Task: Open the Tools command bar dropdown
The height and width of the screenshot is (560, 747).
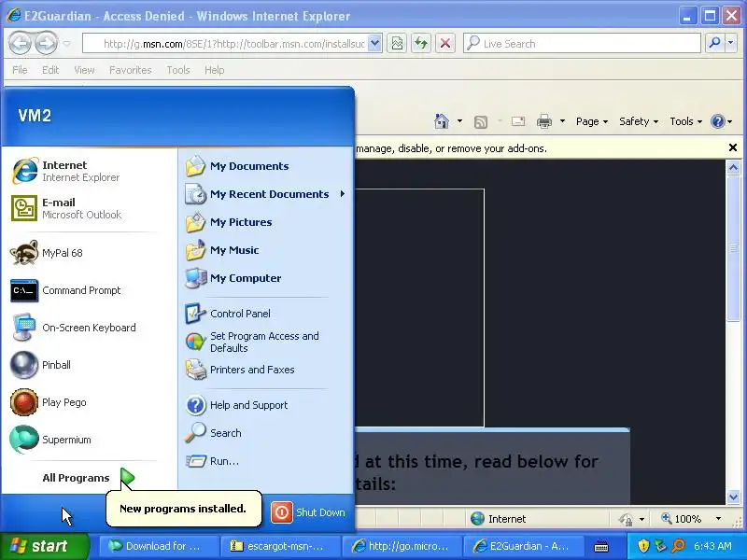Action: point(686,122)
